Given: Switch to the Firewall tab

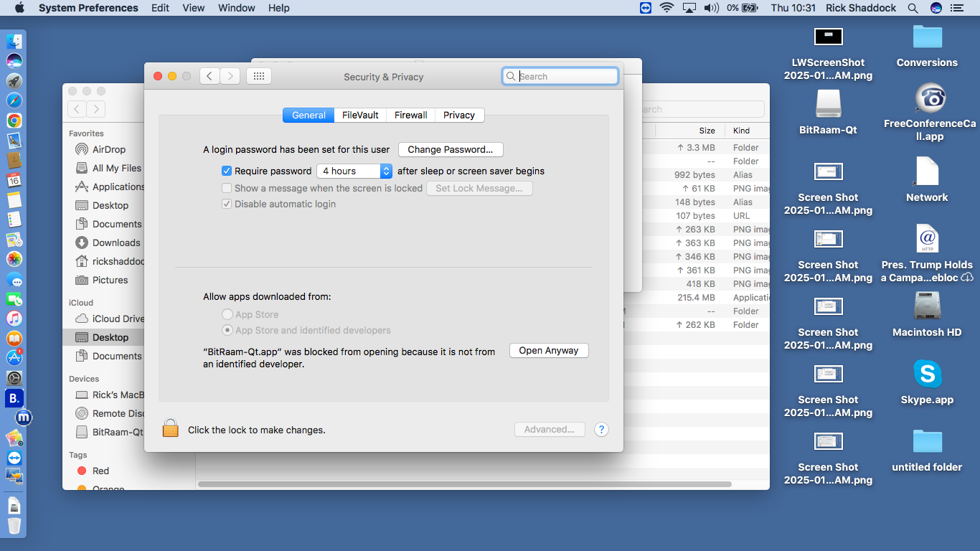Looking at the screenshot, I should coord(411,115).
